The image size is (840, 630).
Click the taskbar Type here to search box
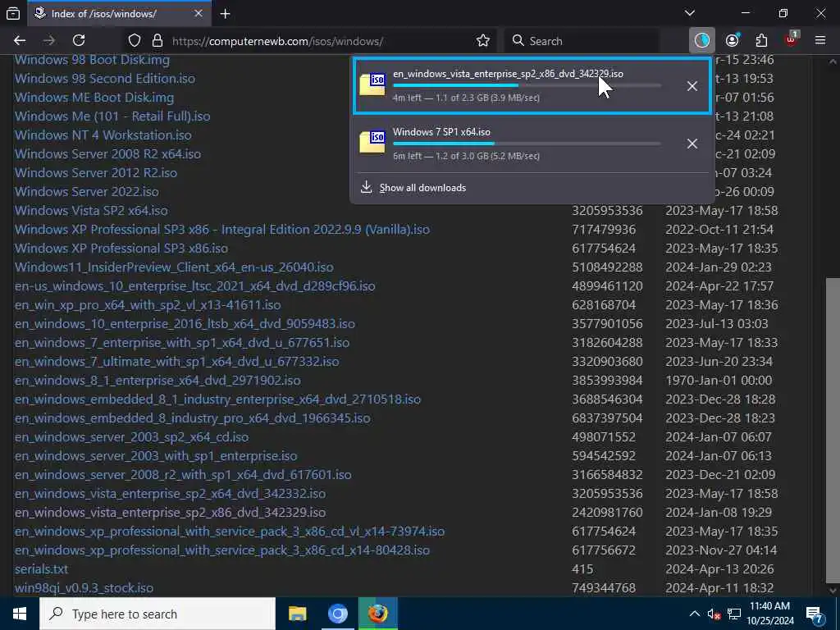pos(157,614)
